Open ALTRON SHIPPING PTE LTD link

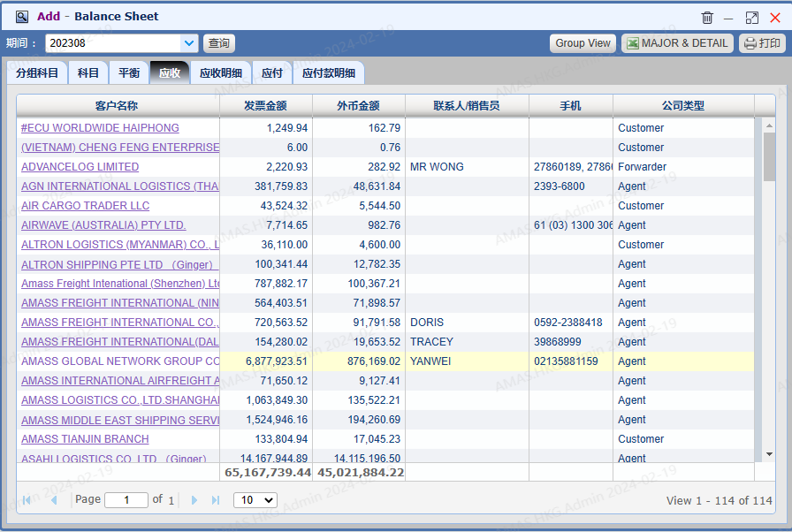coord(118,264)
